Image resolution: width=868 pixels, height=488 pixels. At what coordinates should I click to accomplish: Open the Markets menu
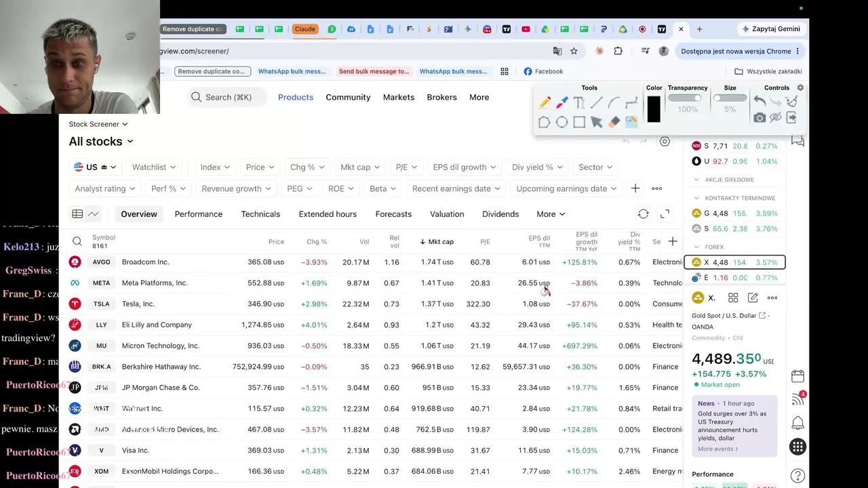pos(399,98)
